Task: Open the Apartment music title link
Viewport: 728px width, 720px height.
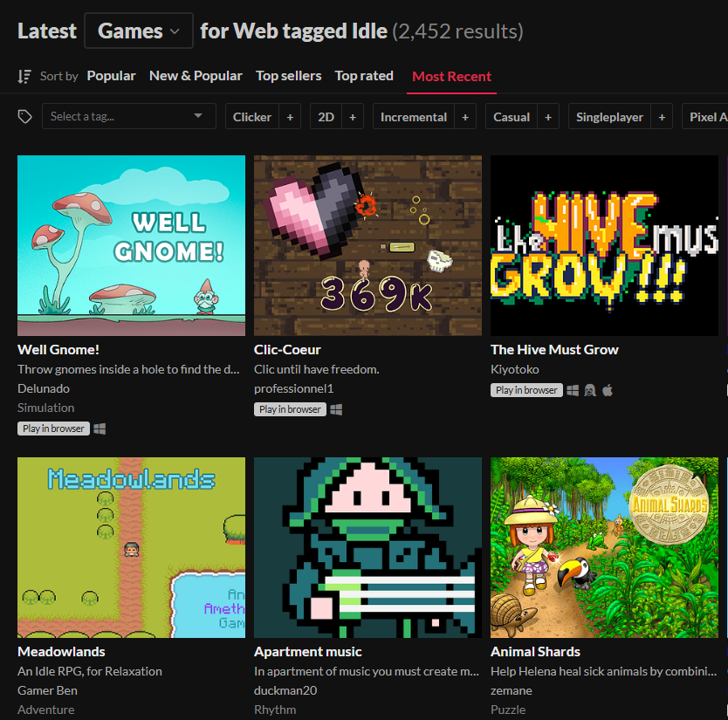Action: (308, 651)
